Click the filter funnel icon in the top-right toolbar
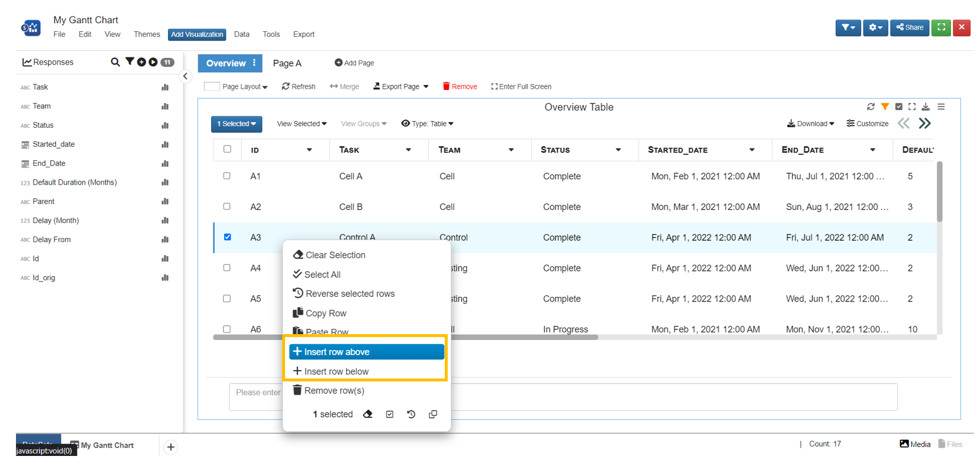Screen dimensions: 980x466 848,28
